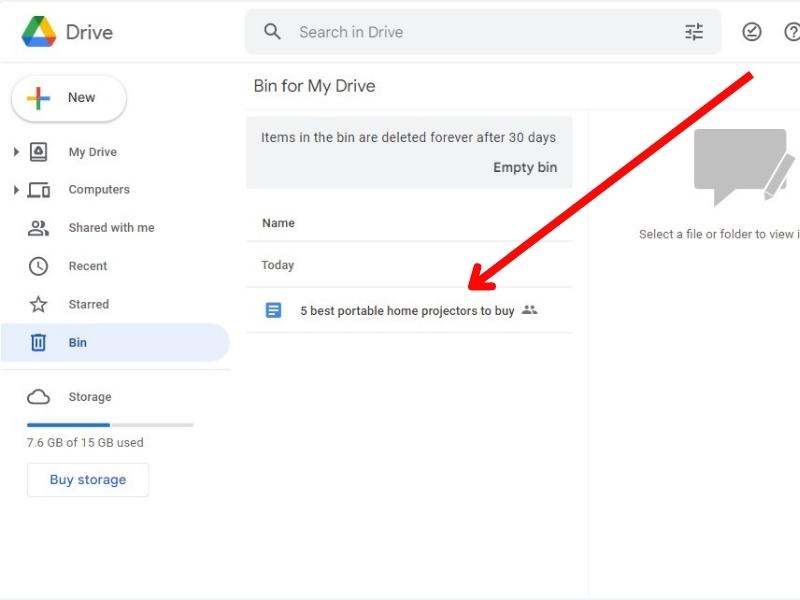Click the New button

click(x=69, y=98)
